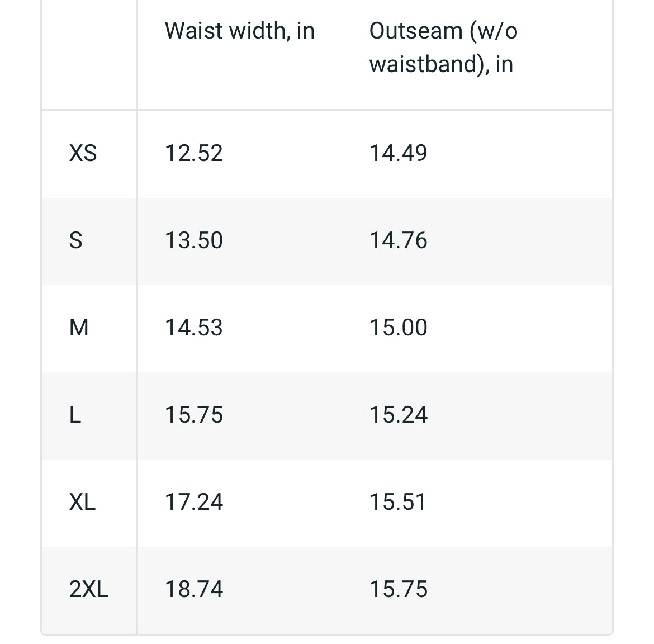This screenshot has height=644, width=654.
Task: Click the XL waist width value 17.24
Action: point(194,502)
